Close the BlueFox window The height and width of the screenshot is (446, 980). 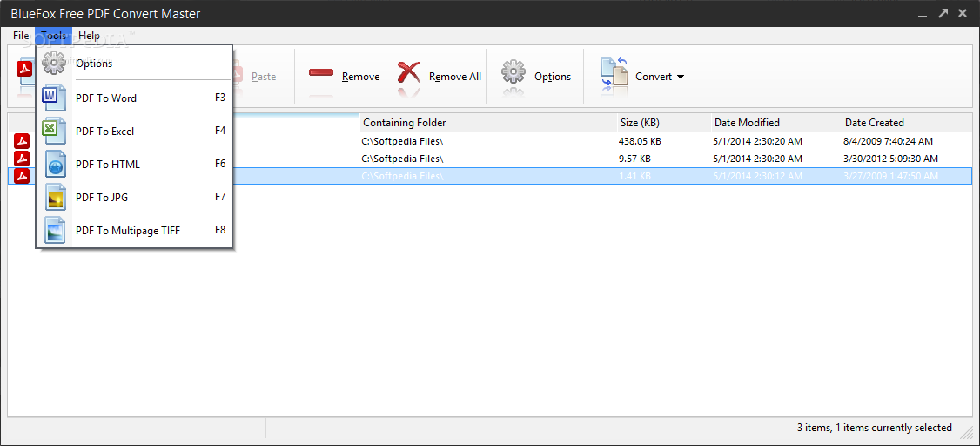pyautogui.click(x=963, y=12)
